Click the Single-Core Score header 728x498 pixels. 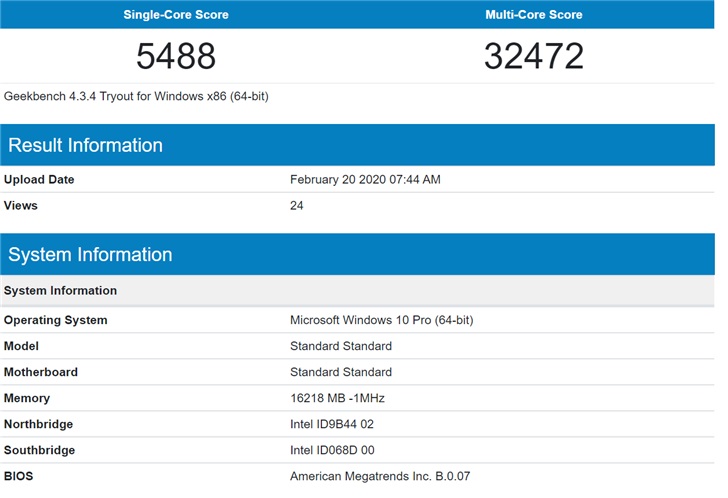[176, 15]
